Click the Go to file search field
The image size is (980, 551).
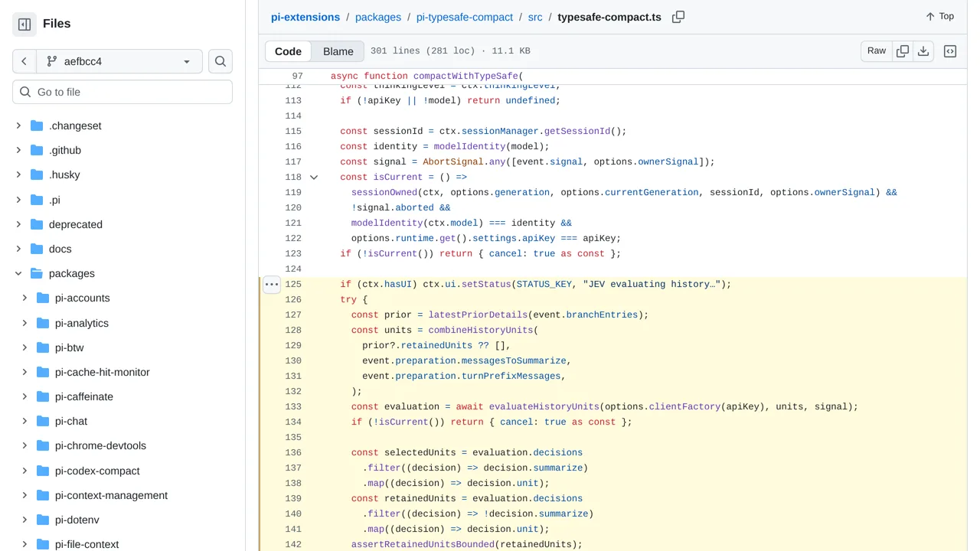click(122, 92)
